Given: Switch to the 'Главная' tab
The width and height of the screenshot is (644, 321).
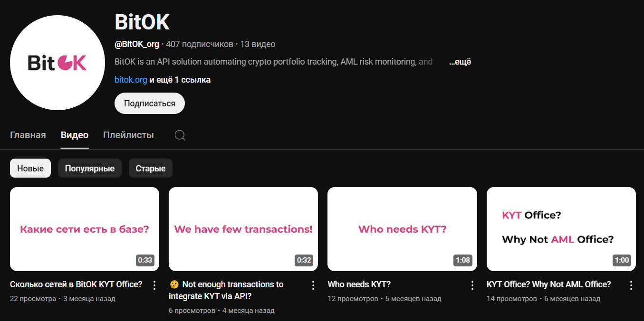Looking at the screenshot, I should [x=28, y=135].
